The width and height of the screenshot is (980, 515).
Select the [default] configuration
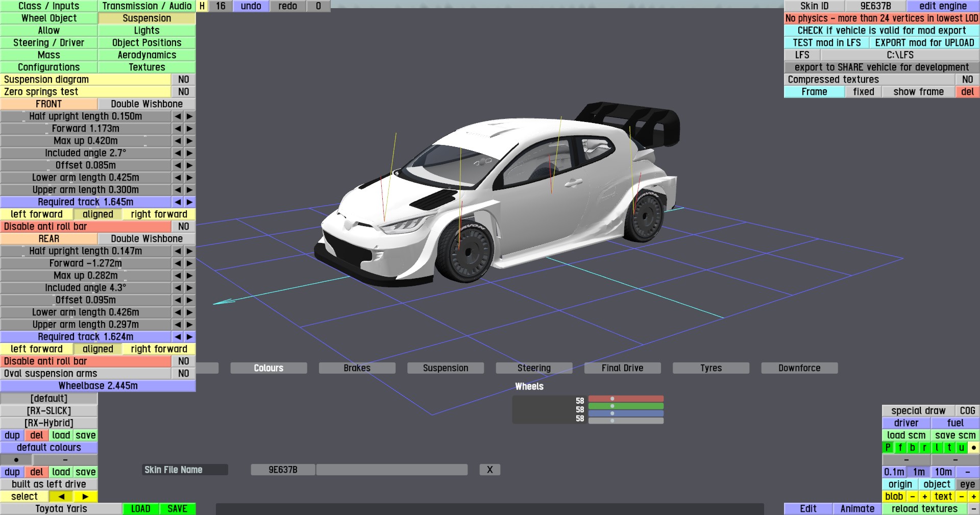(x=49, y=399)
